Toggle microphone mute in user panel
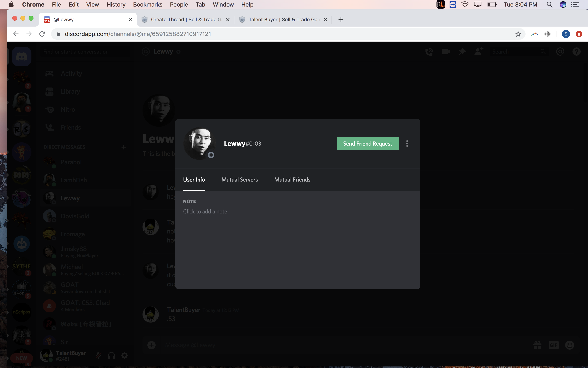This screenshot has width=588, height=368. click(x=98, y=356)
